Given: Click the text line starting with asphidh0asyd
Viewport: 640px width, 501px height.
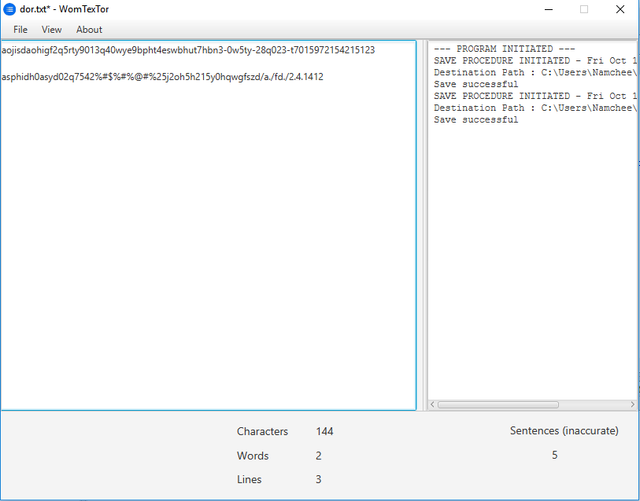Looking at the screenshot, I should tap(162, 77).
